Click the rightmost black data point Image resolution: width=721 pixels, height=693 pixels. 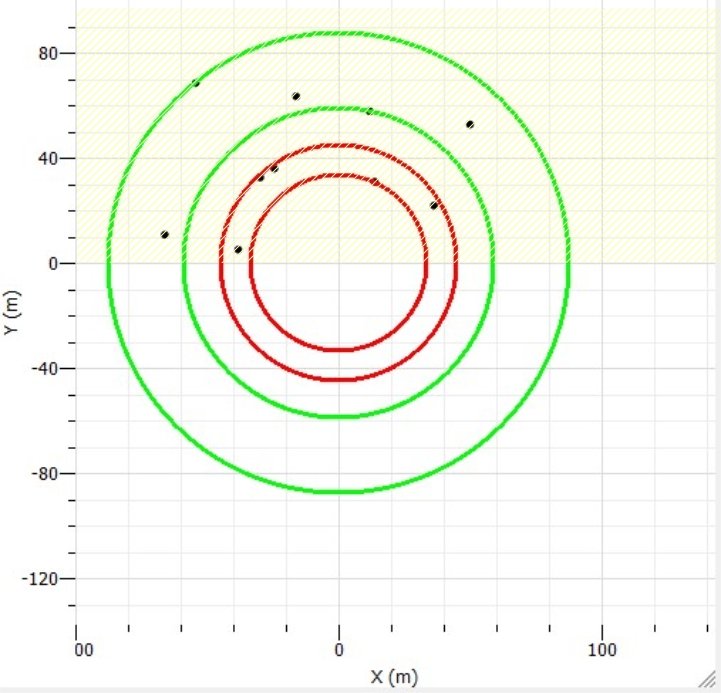pyautogui.click(x=469, y=124)
